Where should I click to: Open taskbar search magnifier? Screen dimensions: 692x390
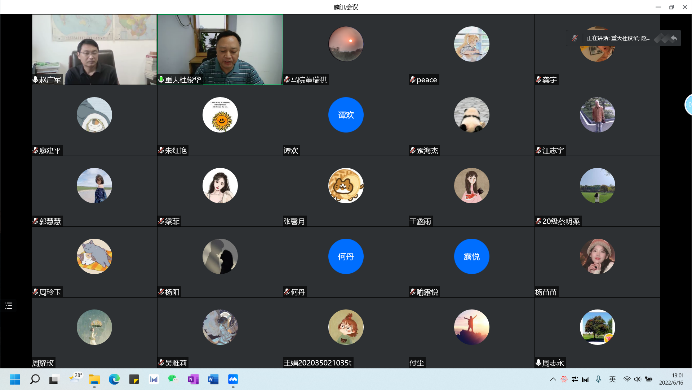click(35, 379)
